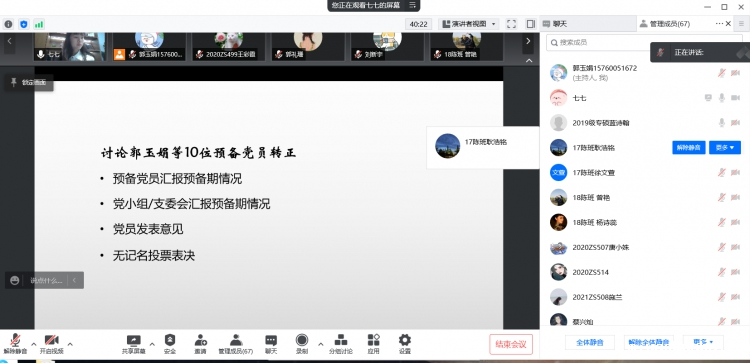Click the End Meeting (结束会议) button
This screenshot has width=750, height=363.
pos(511,344)
